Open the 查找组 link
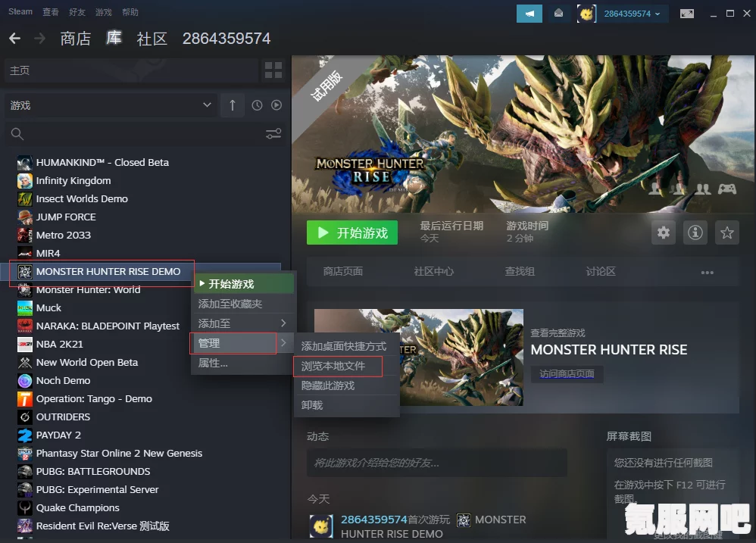This screenshot has height=543, width=756. (519, 272)
